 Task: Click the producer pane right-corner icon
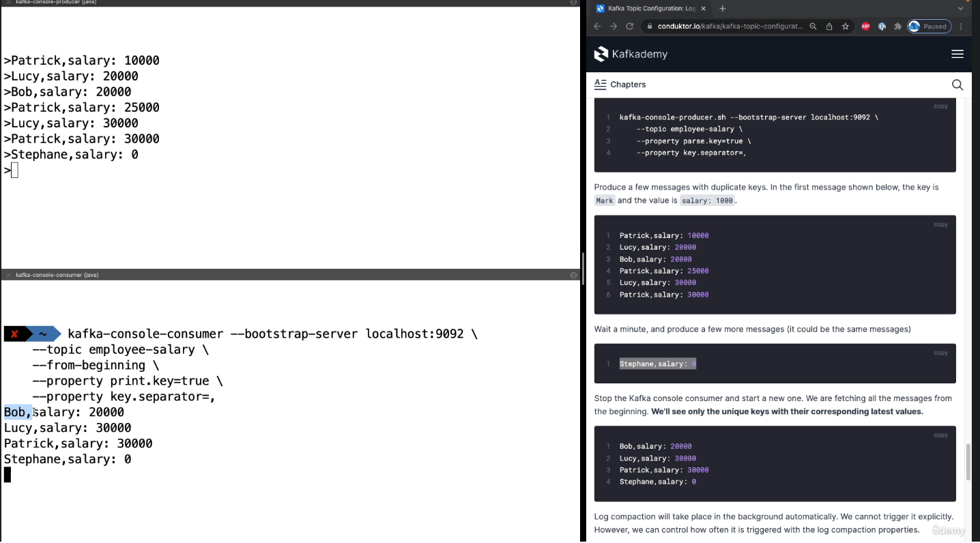[x=574, y=3]
